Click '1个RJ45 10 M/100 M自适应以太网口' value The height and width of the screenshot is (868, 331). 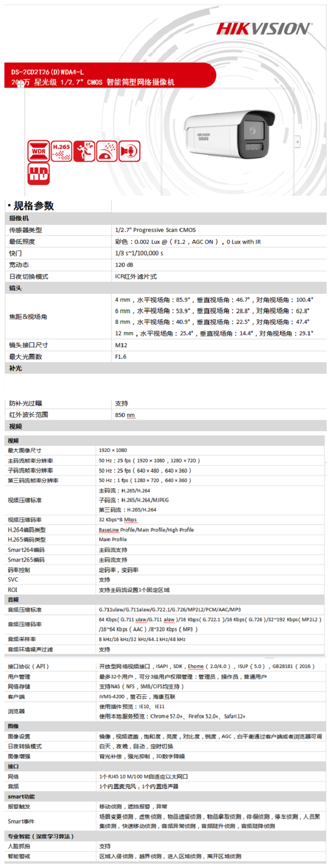pos(144,777)
